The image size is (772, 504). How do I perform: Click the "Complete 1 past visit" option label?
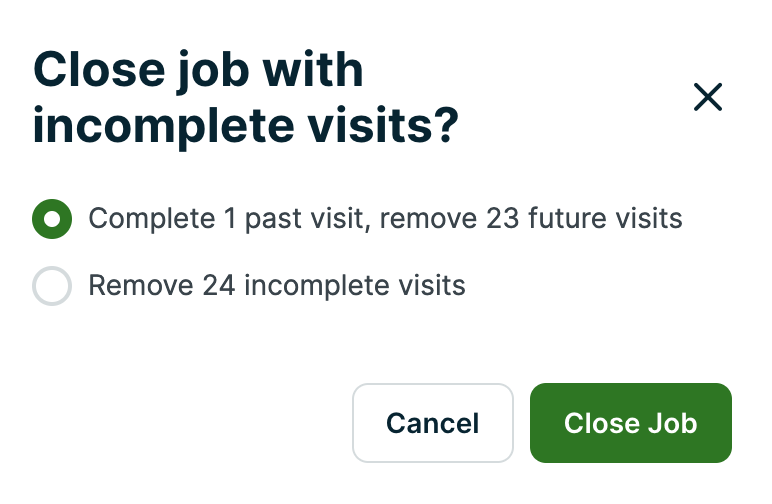pos(385,218)
